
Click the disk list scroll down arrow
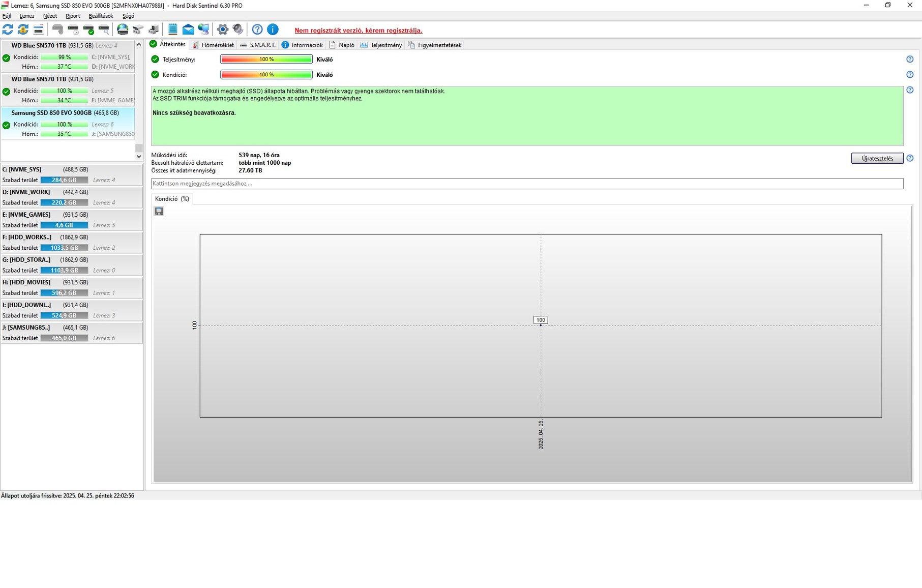pyautogui.click(x=139, y=157)
